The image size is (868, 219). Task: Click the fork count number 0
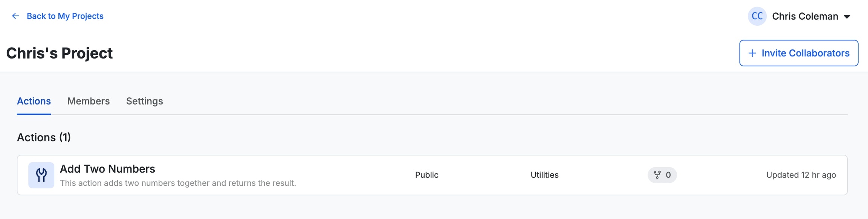tap(668, 175)
